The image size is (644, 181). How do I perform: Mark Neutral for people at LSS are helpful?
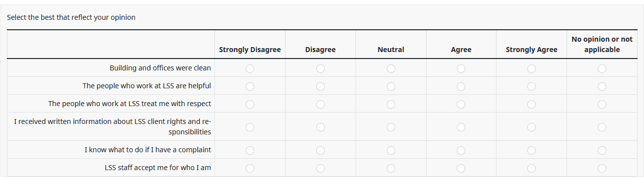(391, 86)
